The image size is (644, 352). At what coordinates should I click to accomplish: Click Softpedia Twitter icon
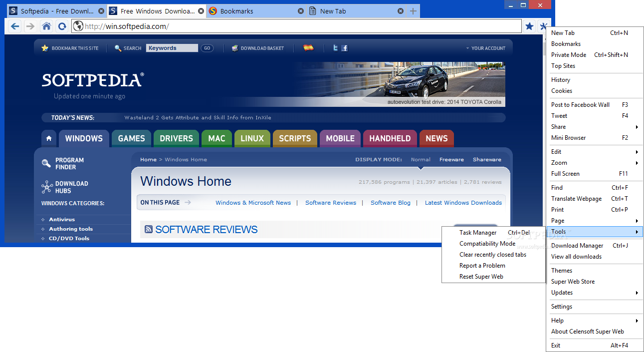tap(336, 48)
